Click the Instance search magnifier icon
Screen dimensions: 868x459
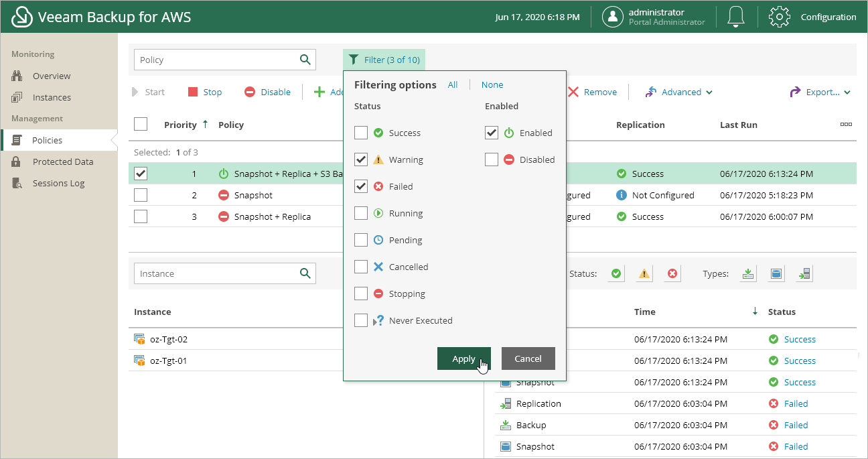click(305, 273)
